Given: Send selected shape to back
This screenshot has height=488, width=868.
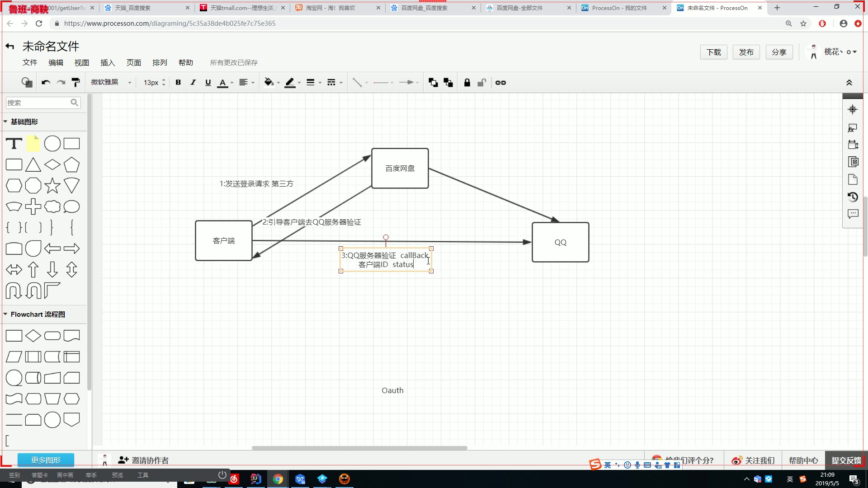Looking at the screenshot, I should pos(448,82).
